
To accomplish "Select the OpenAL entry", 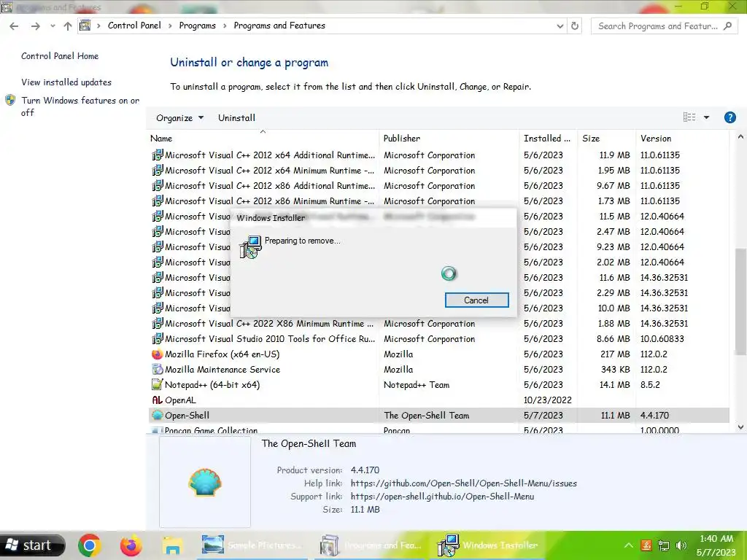I will click(x=438, y=400).
